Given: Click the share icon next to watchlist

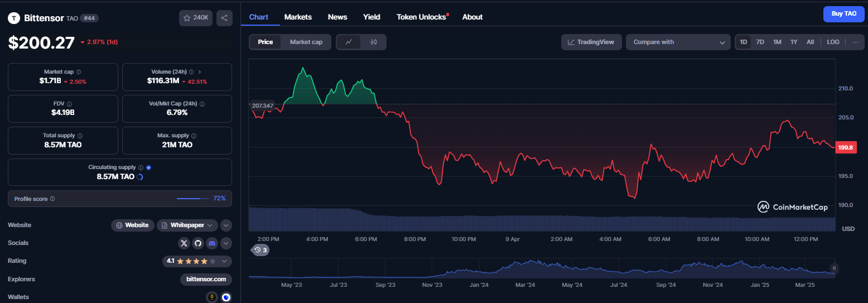Looking at the screenshot, I should [x=224, y=18].
